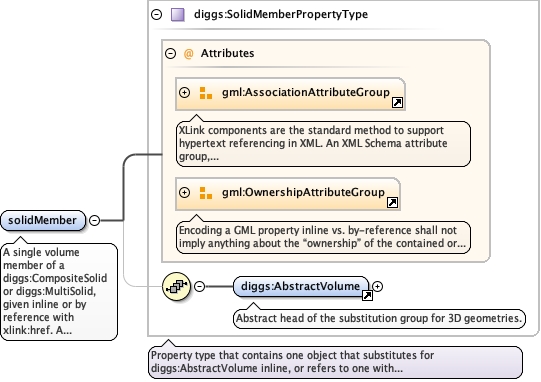This screenshot has height=382, width=541.
Task: Collapse the solidMember element children
Action: (x=95, y=220)
